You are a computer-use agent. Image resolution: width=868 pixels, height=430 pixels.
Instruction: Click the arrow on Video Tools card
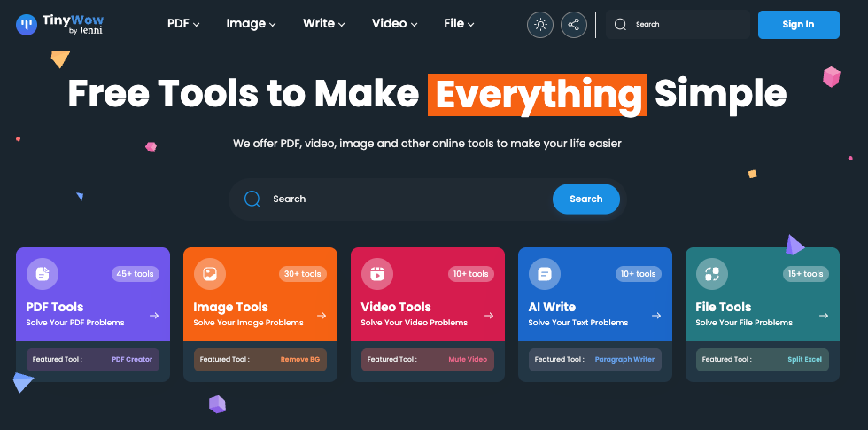(x=489, y=316)
